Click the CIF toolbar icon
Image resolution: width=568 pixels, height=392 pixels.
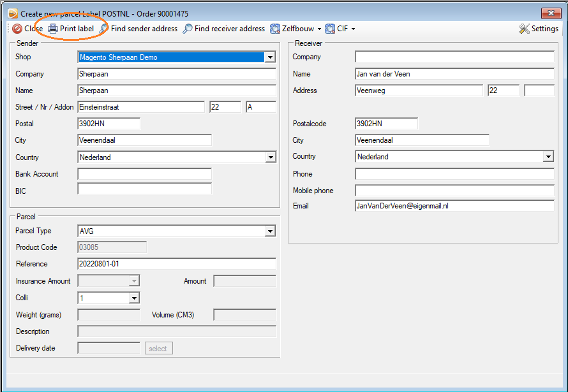click(330, 29)
